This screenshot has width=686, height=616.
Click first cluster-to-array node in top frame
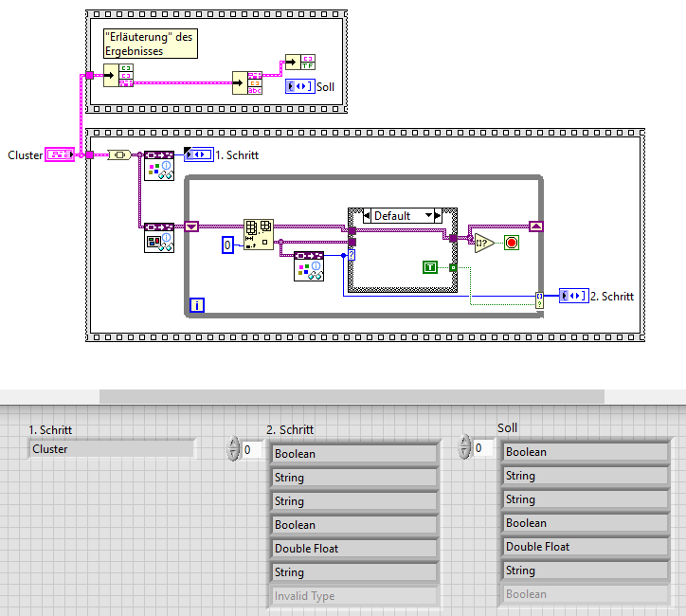click(x=118, y=75)
